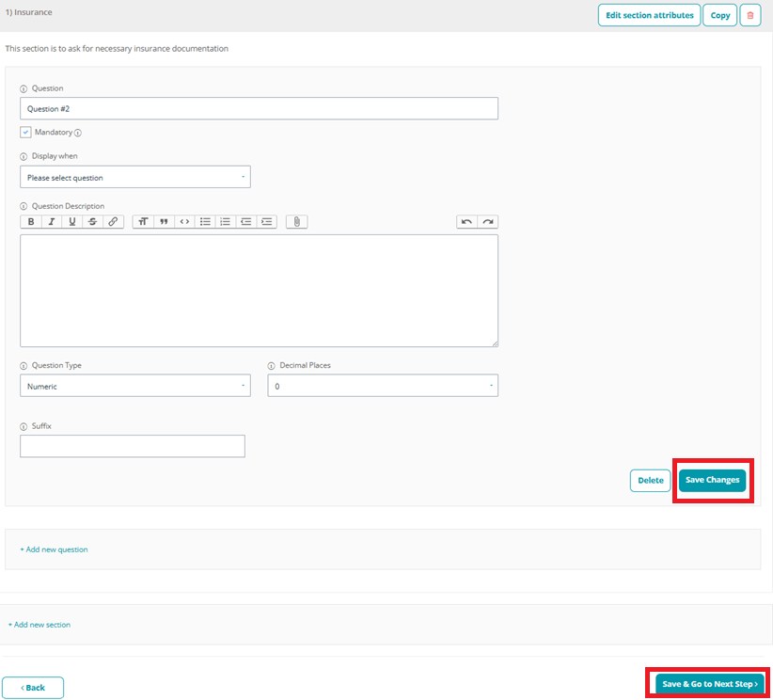Show info tooltip for Display when
Image resolution: width=773 pixels, height=700 pixels.
pos(24,156)
